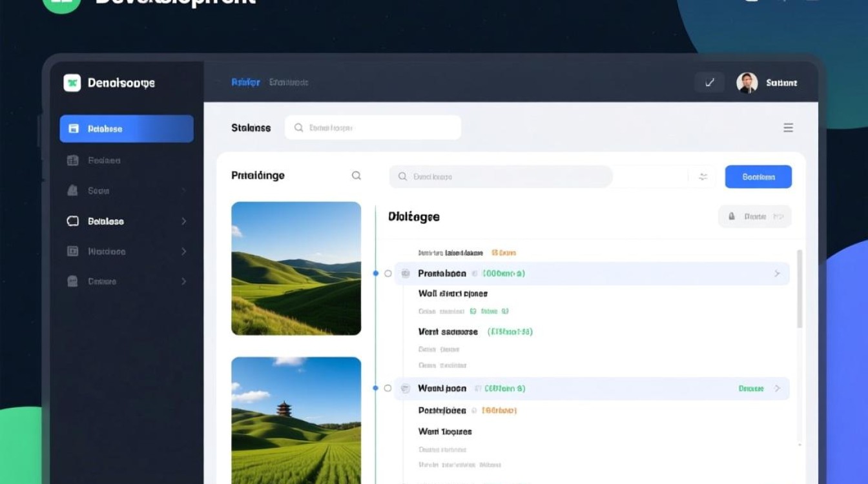Select the radio circle beside Weantjpocn row
The height and width of the screenshot is (484, 868).
(x=387, y=388)
